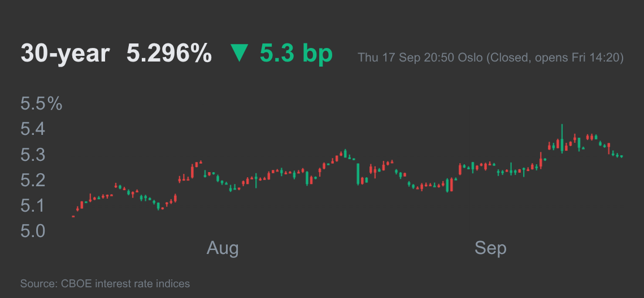
Task: Click the tall red candle at late-August low
Action: coord(452,185)
